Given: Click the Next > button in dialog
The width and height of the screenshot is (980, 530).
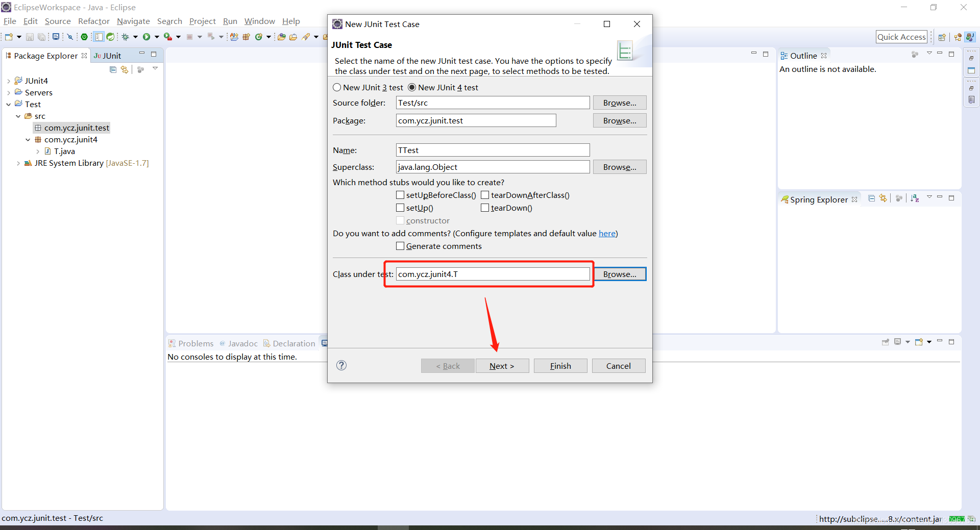Looking at the screenshot, I should click(x=502, y=366).
